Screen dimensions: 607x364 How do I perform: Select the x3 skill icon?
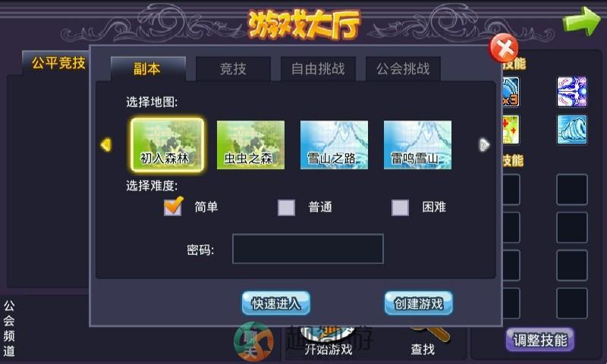511,92
